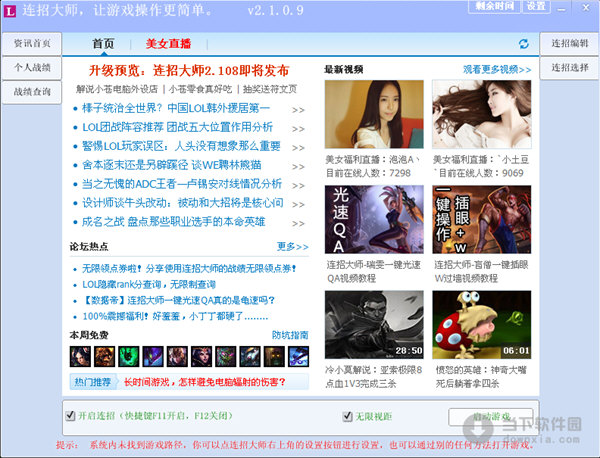Expand arrows next to 棒子统治全世界 news

298,110
